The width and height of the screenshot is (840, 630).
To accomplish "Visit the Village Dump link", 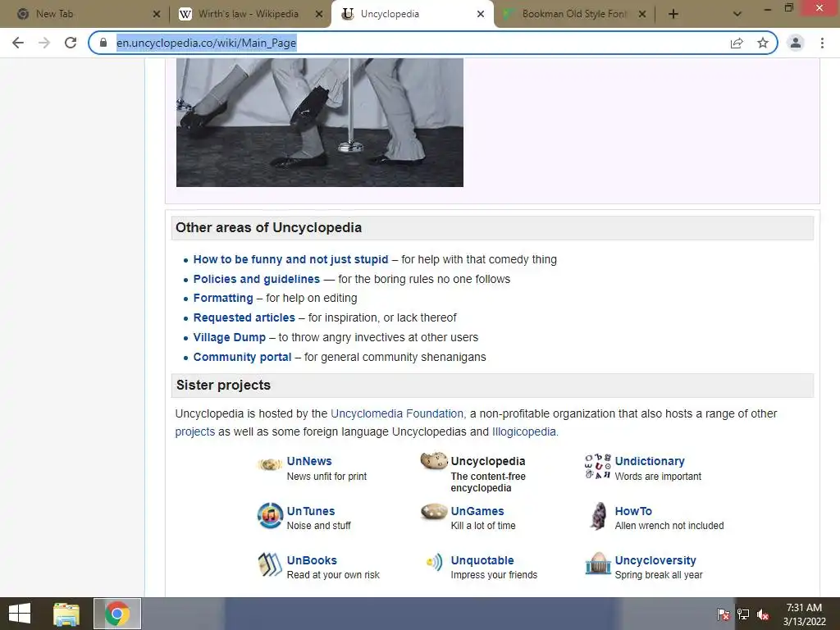I will click(x=230, y=337).
